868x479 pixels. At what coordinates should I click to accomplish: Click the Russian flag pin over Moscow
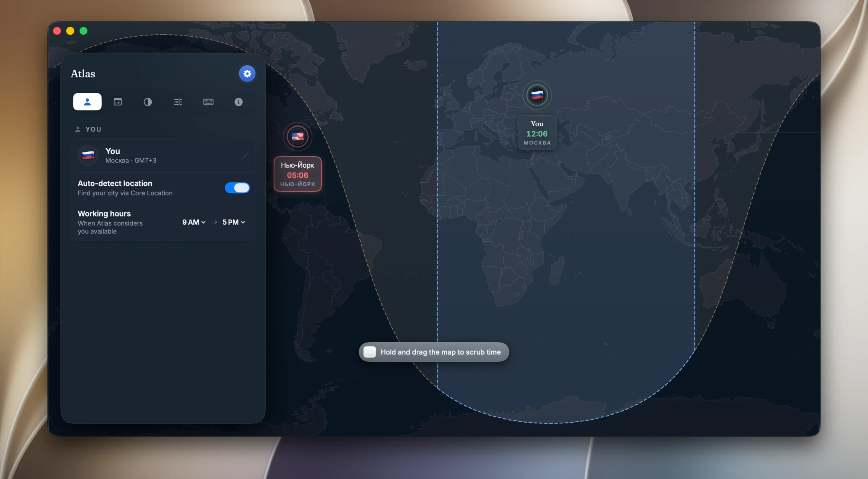(537, 95)
